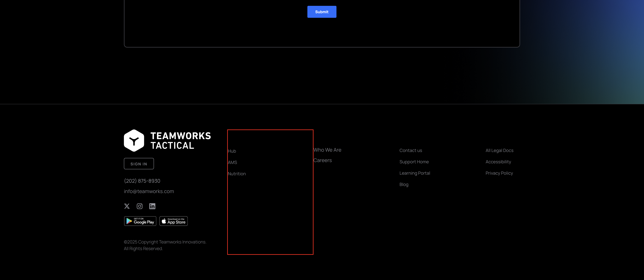Viewport: 644px width, 280px height.
Task: Visit the Careers link
Action: click(x=322, y=160)
